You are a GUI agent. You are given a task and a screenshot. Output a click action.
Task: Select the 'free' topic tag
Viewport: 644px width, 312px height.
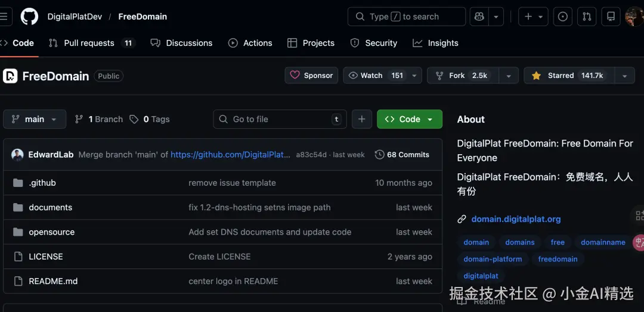[x=558, y=242]
